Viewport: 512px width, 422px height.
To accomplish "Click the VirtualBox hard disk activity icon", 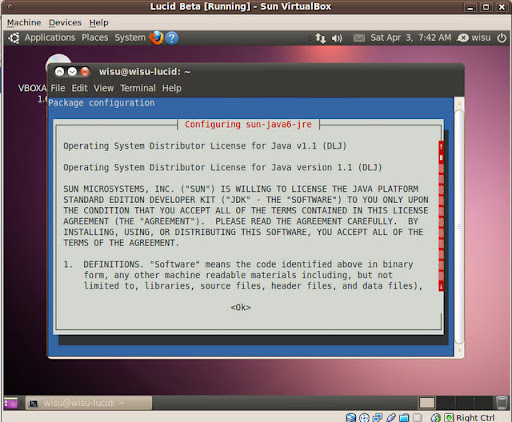I will tap(351, 417).
